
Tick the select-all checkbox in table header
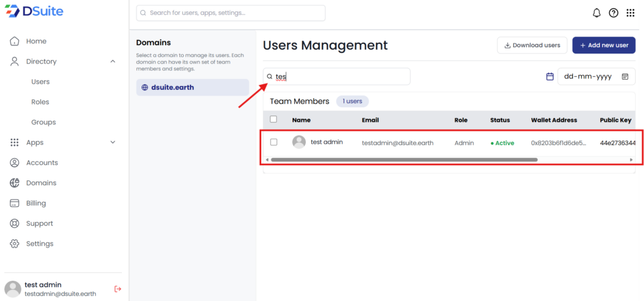click(x=274, y=119)
